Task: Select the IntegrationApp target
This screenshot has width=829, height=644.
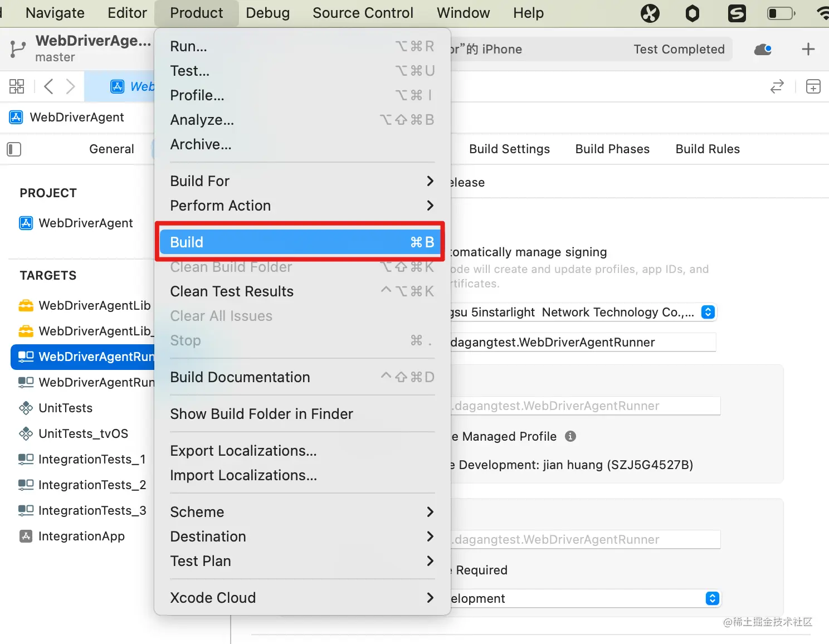Action: point(72,536)
